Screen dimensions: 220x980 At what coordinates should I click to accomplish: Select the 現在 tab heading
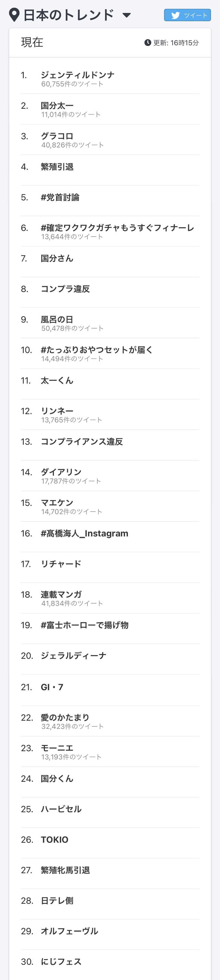click(32, 42)
